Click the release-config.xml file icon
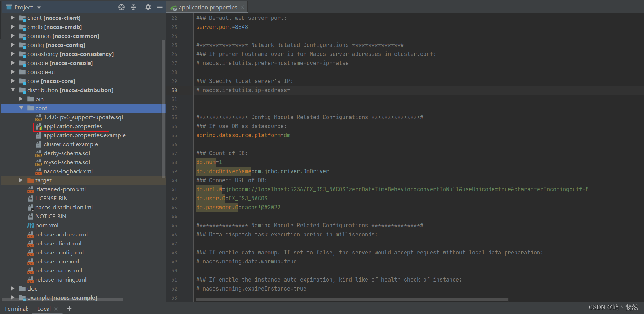Screen dimensions: 644x314 coord(31,253)
